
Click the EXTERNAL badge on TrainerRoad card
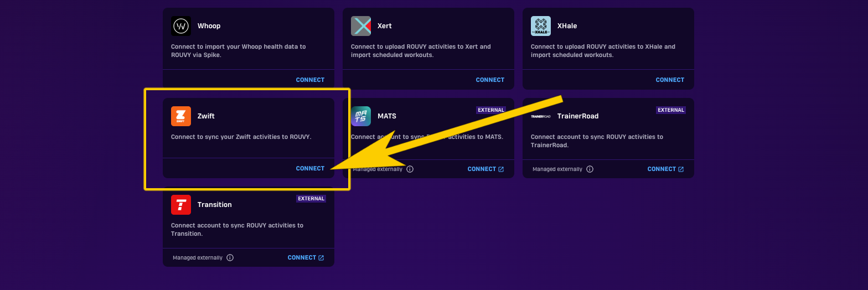click(x=671, y=110)
